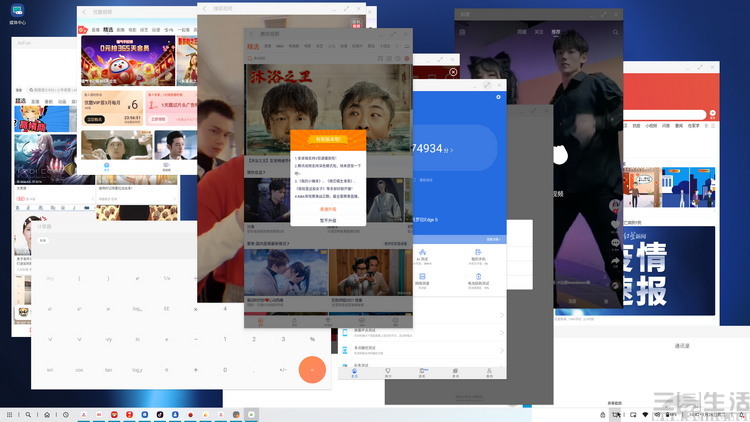Click AnTuTu score 74934 to view details
Viewport: 750px width, 422px height.
[x=432, y=149]
